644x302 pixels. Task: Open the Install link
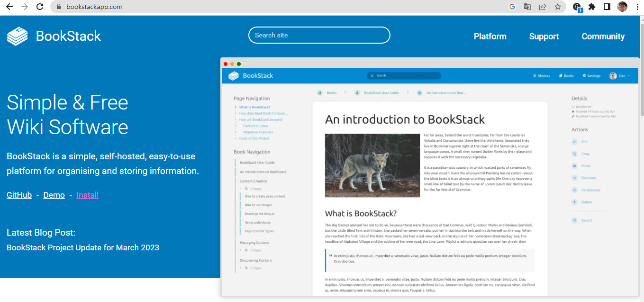pyautogui.click(x=88, y=195)
